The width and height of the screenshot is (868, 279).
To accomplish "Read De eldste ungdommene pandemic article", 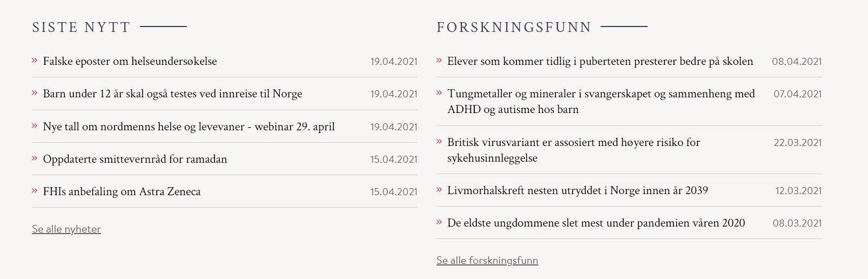I will 596,223.
